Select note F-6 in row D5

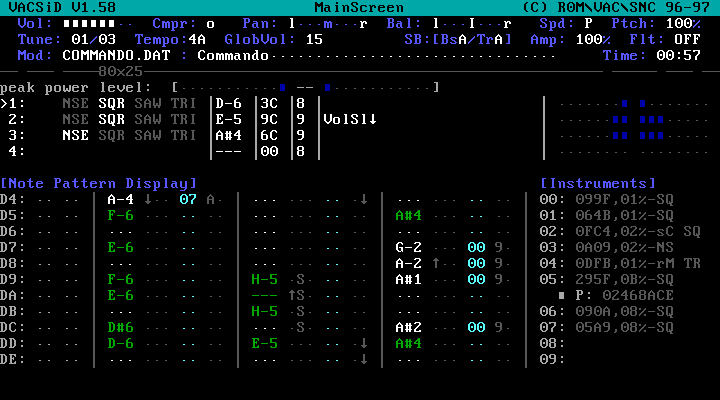(120, 215)
